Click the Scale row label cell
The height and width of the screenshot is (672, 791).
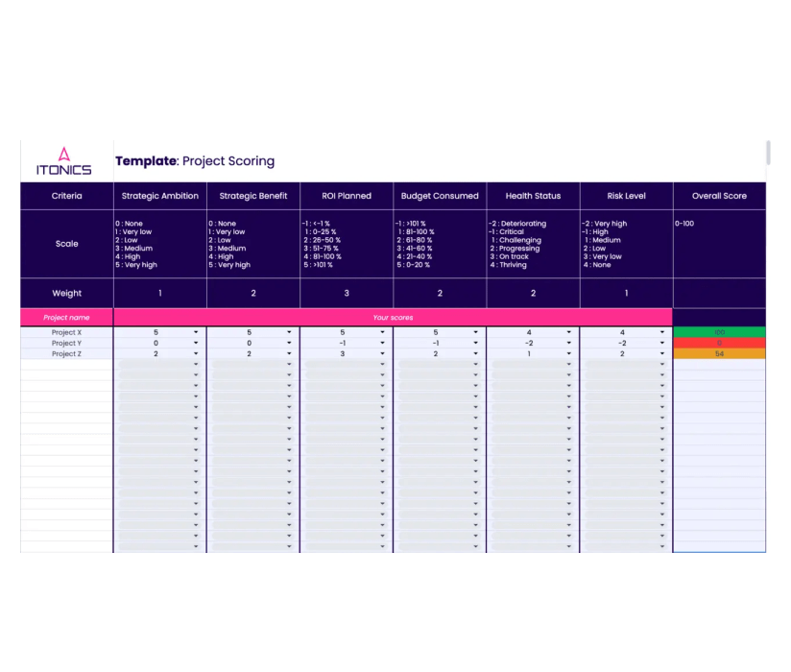click(66, 244)
